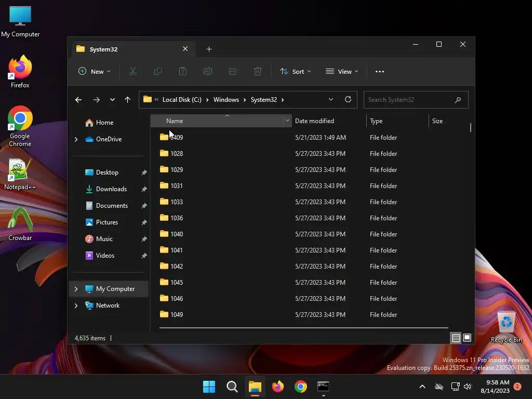This screenshot has width=532, height=399.
Task: Open the View dropdown menu
Action: click(x=342, y=71)
